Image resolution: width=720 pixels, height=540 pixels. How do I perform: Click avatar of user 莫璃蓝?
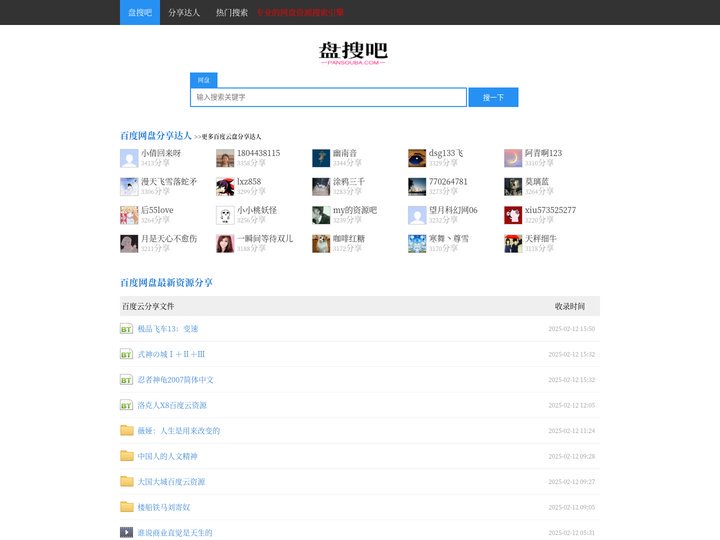point(513,187)
